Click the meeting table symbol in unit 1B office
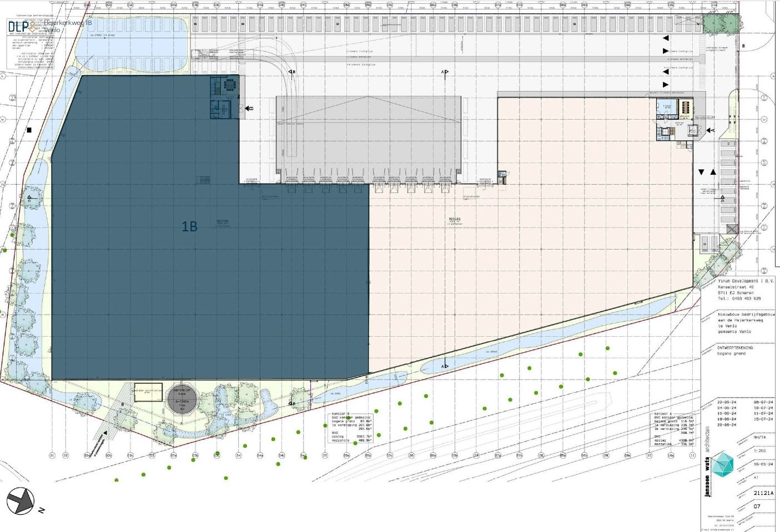Image resolution: width=780 pixels, height=532 pixels. (229, 85)
